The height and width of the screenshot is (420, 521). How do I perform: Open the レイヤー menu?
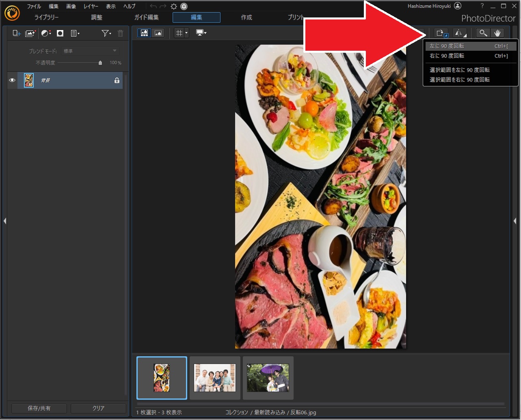pos(91,6)
